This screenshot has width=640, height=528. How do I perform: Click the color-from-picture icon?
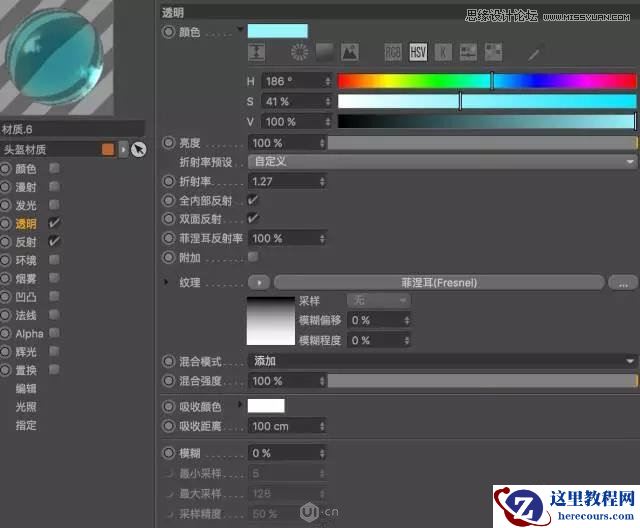coord(350,52)
